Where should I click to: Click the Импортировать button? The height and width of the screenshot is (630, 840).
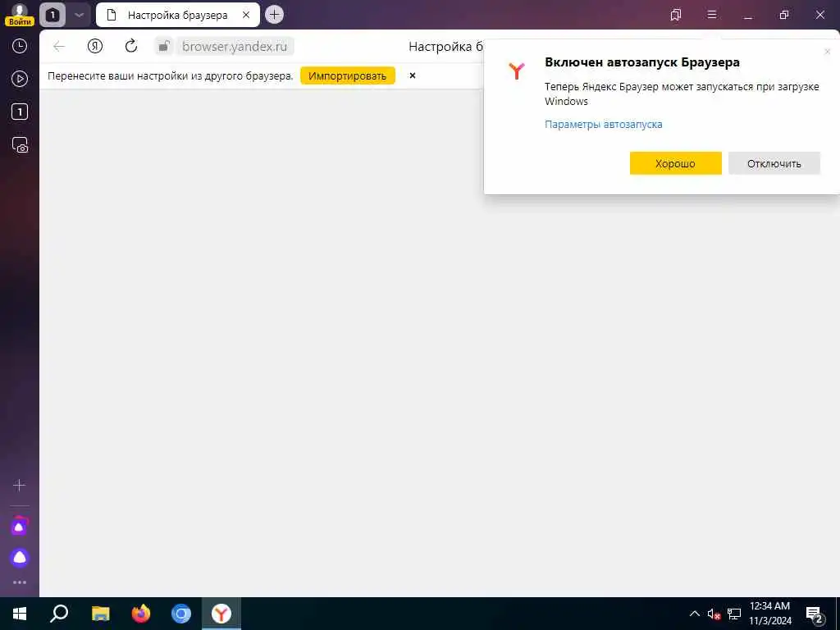tap(347, 75)
